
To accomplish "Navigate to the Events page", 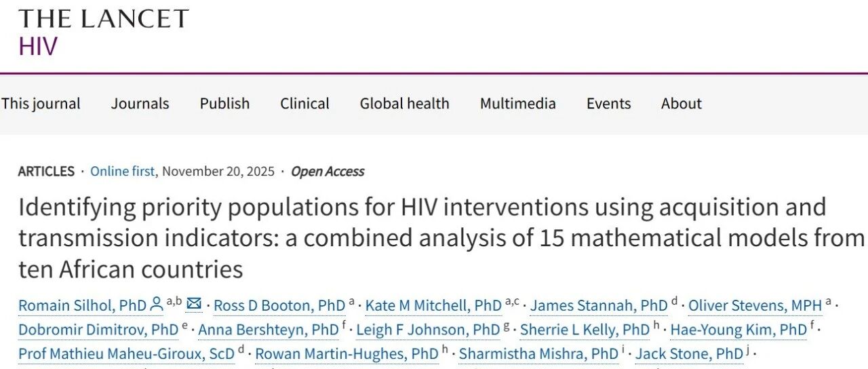I will [x=608, y=104].
